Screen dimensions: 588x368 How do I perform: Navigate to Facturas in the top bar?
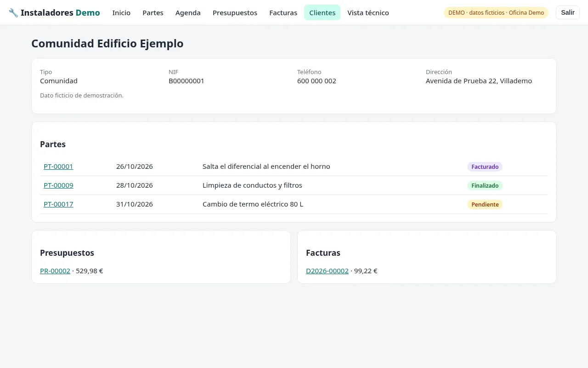[283, 13]
